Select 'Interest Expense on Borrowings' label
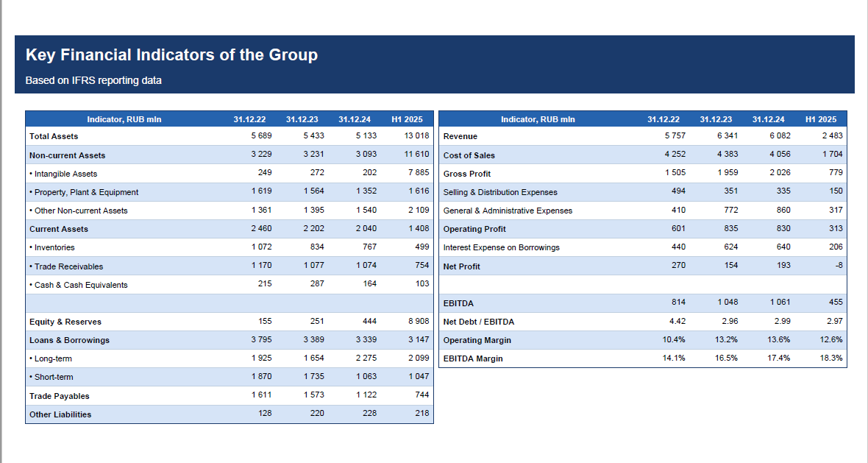This screenshot has width=868, height=463. pyautogui.click(x=501, y=247)
